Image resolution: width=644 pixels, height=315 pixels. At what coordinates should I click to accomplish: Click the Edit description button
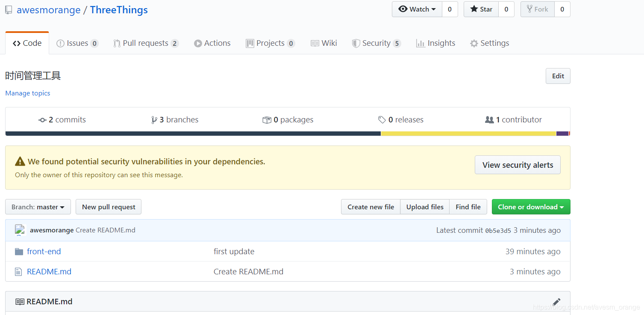(x=558, y=76)
